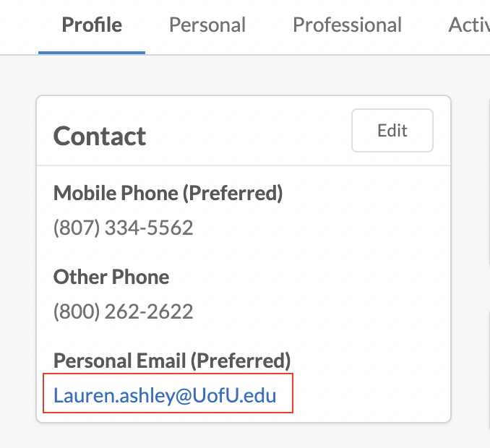
Task: Switch to the Profile tab
Action: tap(92, 25)
